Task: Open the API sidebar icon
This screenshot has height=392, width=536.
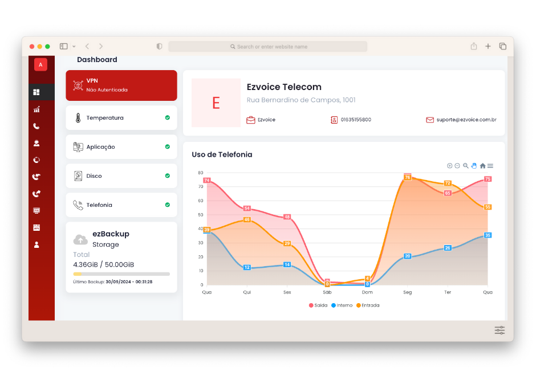Action: pyautogui.click(x=36, y=227)
